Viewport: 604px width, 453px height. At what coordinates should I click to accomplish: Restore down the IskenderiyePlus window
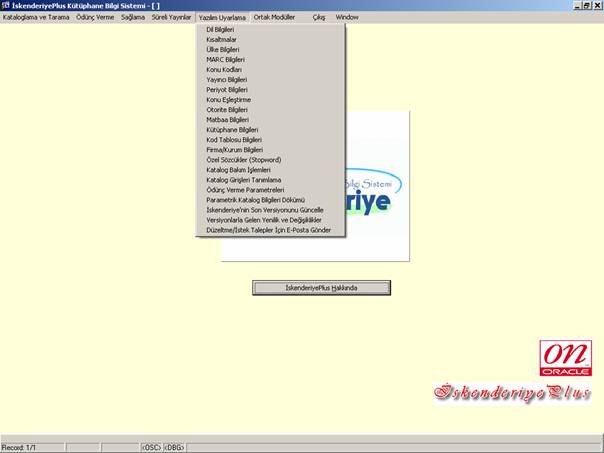[586, 5]
